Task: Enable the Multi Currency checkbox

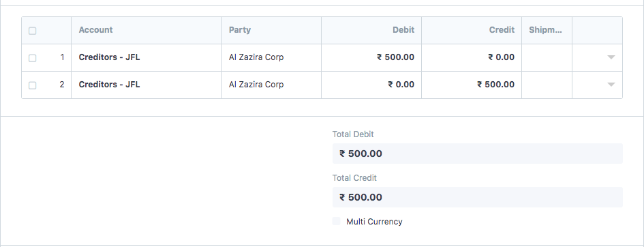Action: 337,221
